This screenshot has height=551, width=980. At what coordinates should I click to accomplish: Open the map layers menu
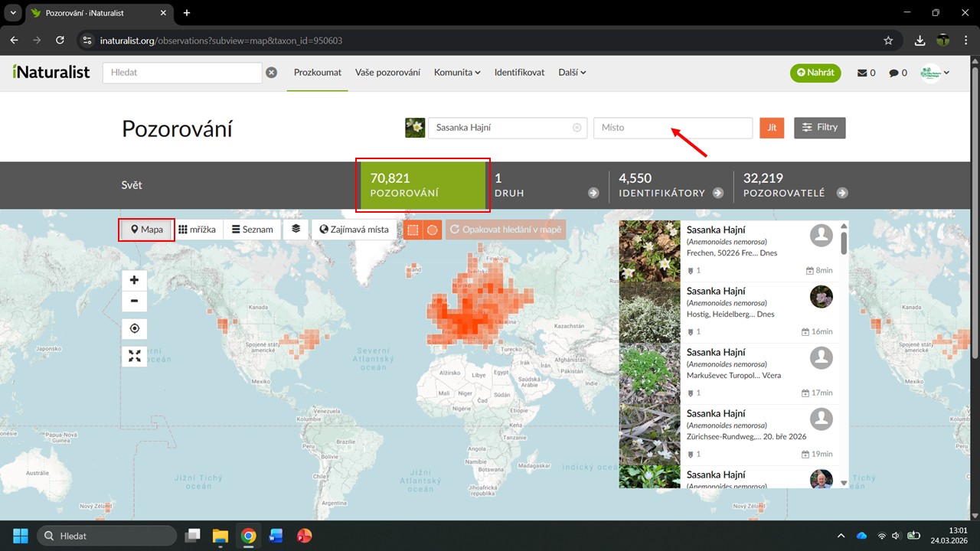point(296,229)
